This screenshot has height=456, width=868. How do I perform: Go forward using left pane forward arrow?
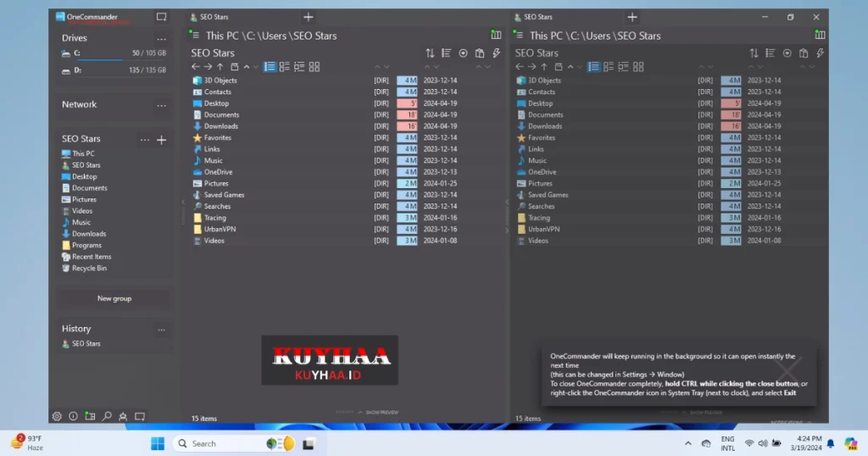[x=208, y=67]
